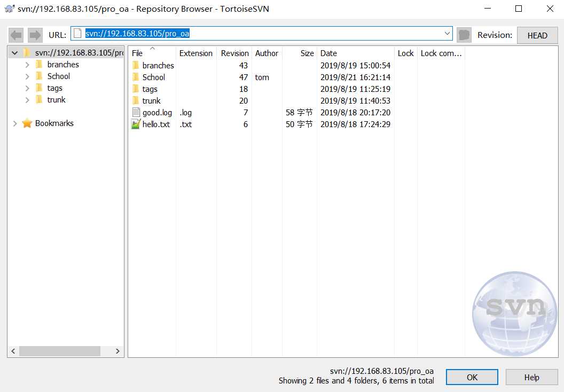
Task: Click the go-to-URL button next to Revision
Action: tap(464, 35)
